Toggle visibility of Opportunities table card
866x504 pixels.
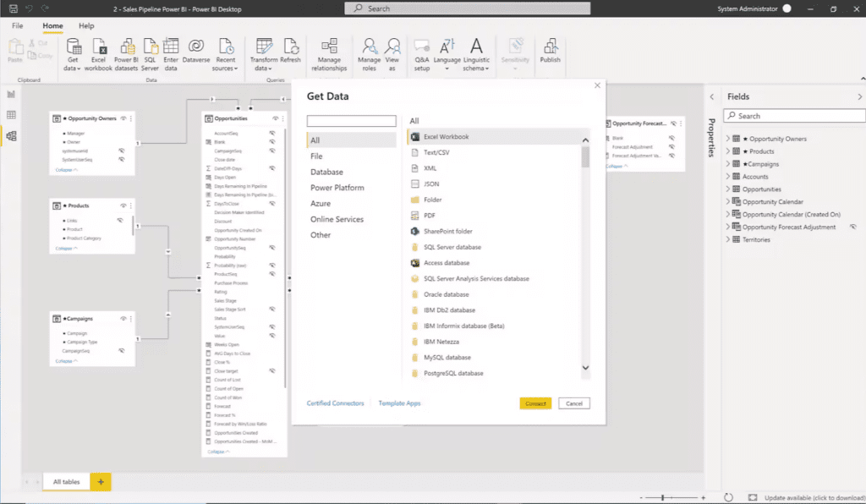tap(275, 118)
